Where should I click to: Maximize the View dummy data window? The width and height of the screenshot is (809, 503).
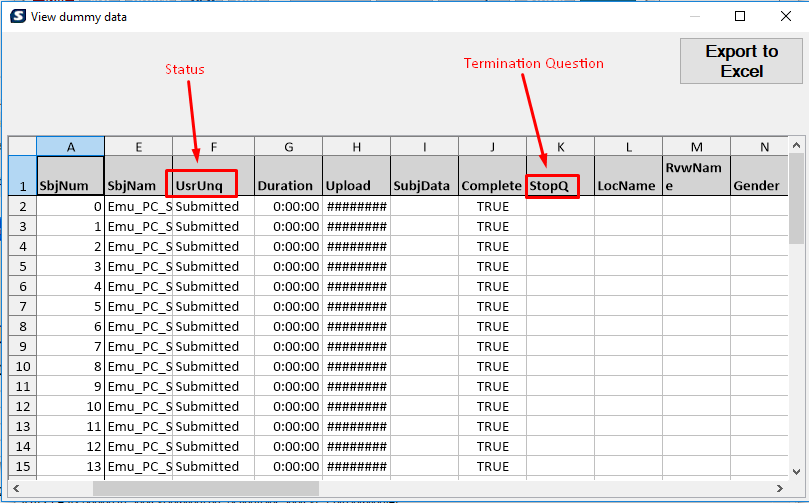click(740, 16)
